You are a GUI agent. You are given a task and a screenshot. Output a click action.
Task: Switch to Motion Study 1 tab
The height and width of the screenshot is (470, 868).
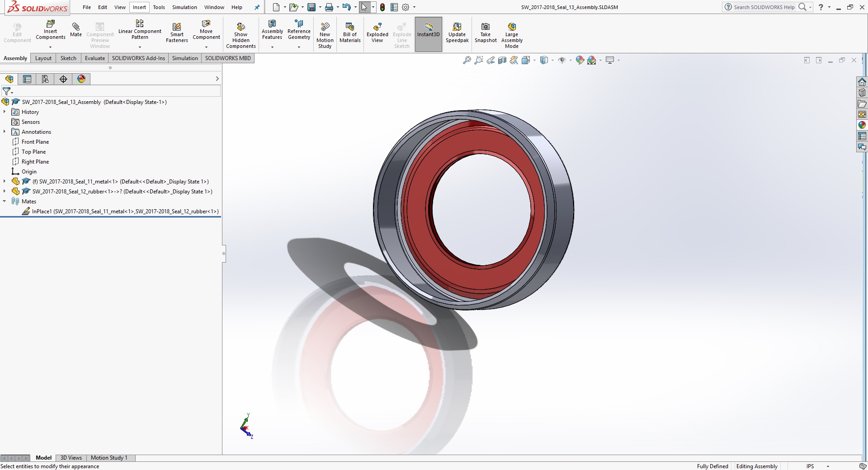click(x=109, y=458)
